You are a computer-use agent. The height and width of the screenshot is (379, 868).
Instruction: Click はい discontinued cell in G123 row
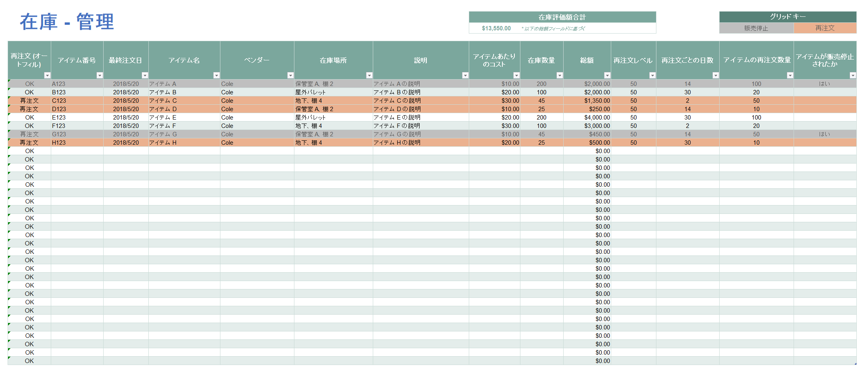[825, 134]
